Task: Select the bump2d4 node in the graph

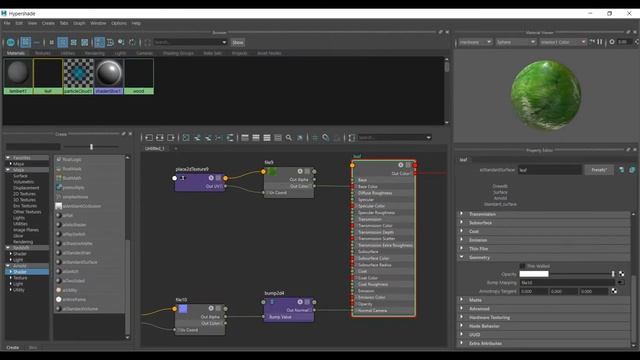Action: [x=289, y=309]
